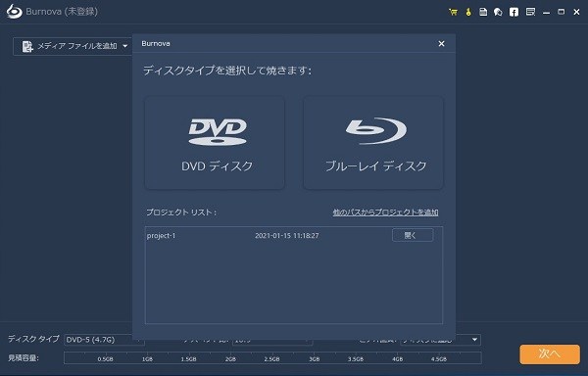Click the 次へ next button
Viewport: 588px width, 376px height.
(550, 354)
